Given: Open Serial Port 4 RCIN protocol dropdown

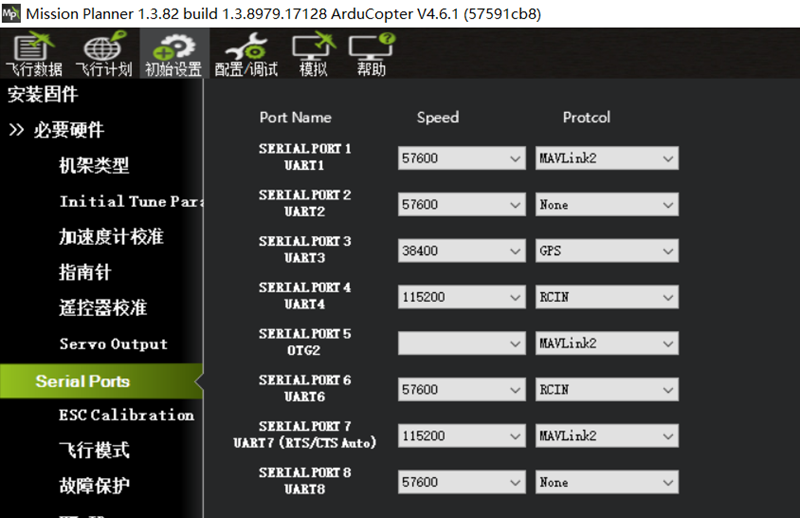Looking at the screenshot, I should pyautogui.click(x=667, y=297).
